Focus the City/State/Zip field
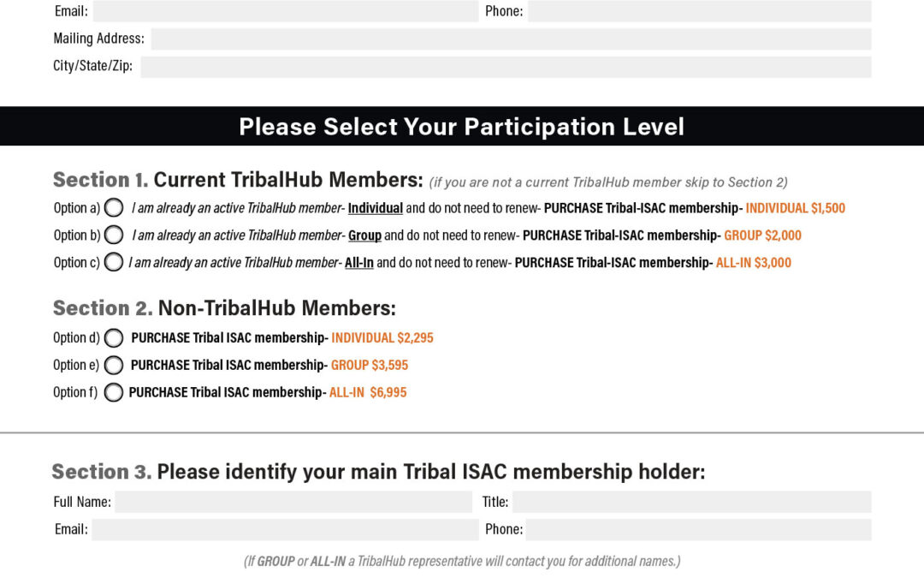This screenshot has width=924, height=578. tap(506, 67)
